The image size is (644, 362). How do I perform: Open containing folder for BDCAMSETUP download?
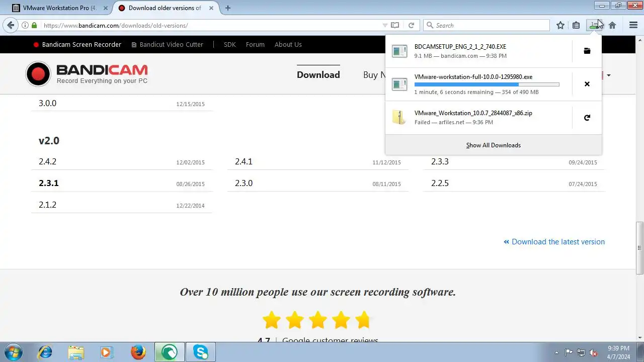587,51
